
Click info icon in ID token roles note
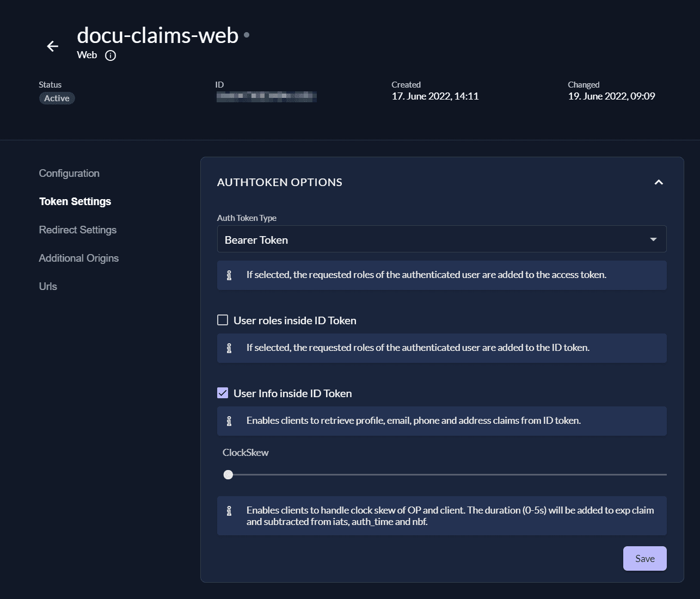(x=229, y=348)
